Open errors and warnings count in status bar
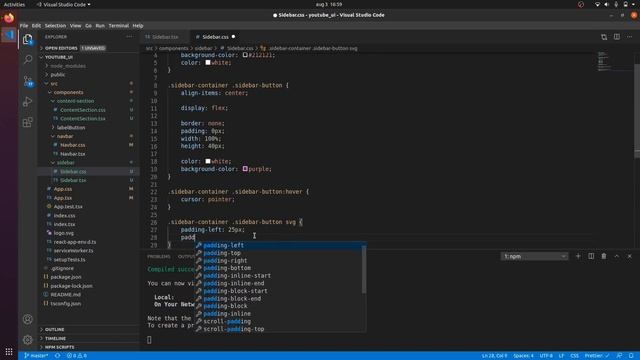 [77, 356]
